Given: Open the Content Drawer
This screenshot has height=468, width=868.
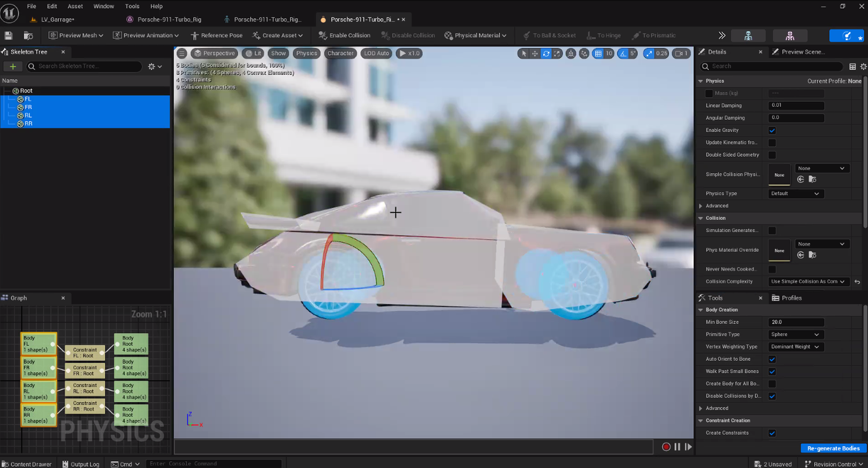Looking at the screenshot, I should (27, 464).
